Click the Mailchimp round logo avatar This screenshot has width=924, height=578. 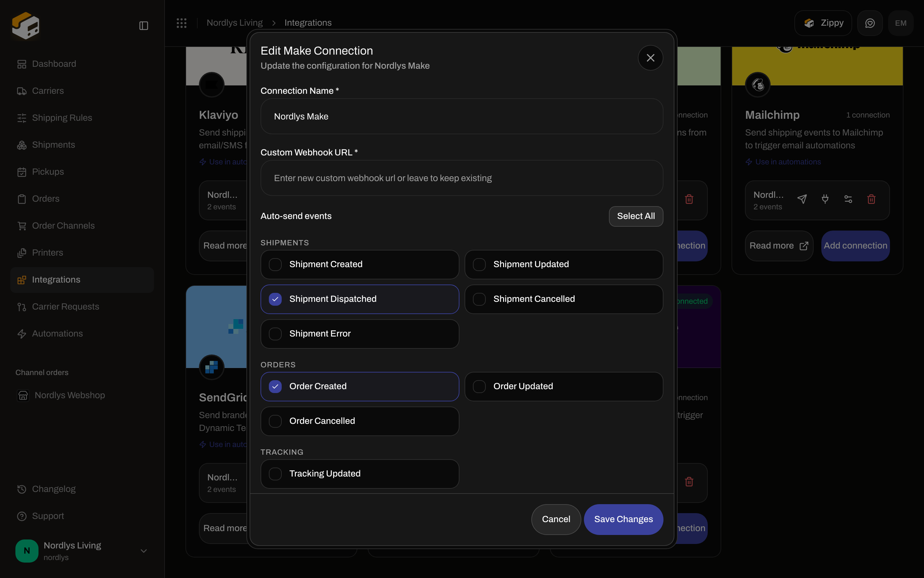click(757, 84)
